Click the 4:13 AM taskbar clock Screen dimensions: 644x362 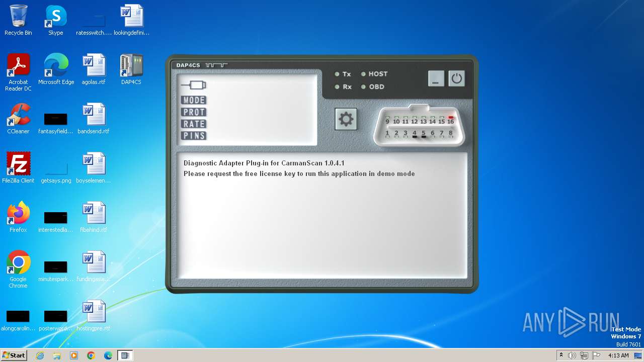[618, 355]
